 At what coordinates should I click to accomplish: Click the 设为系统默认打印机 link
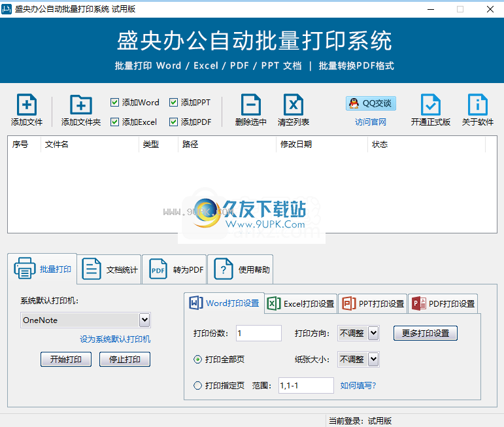pos(115,339)
